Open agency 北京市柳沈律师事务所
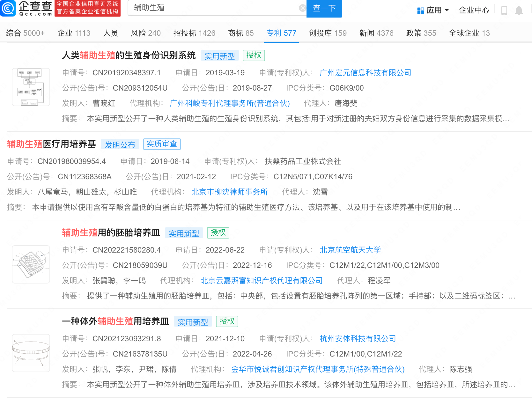Screen dimensions: 532x398 230,192
